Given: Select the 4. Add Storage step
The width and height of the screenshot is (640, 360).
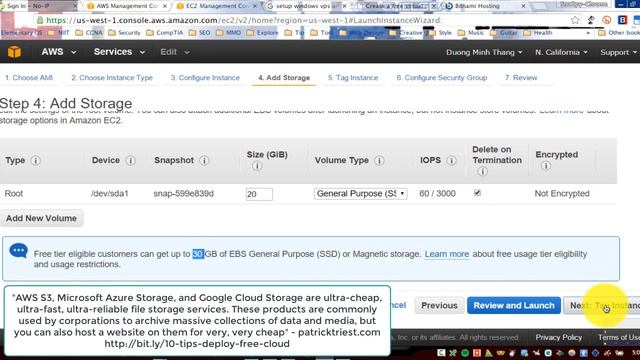Looking at the screenshot, I should (x=284, y=78).
